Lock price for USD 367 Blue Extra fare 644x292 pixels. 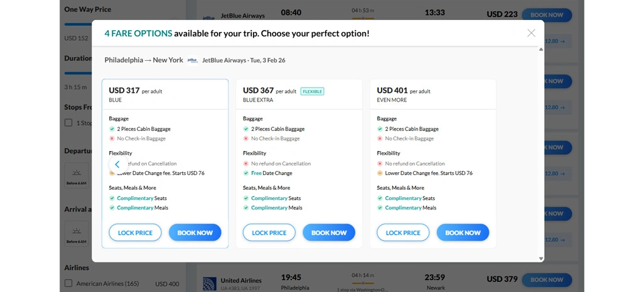(269, 232)
